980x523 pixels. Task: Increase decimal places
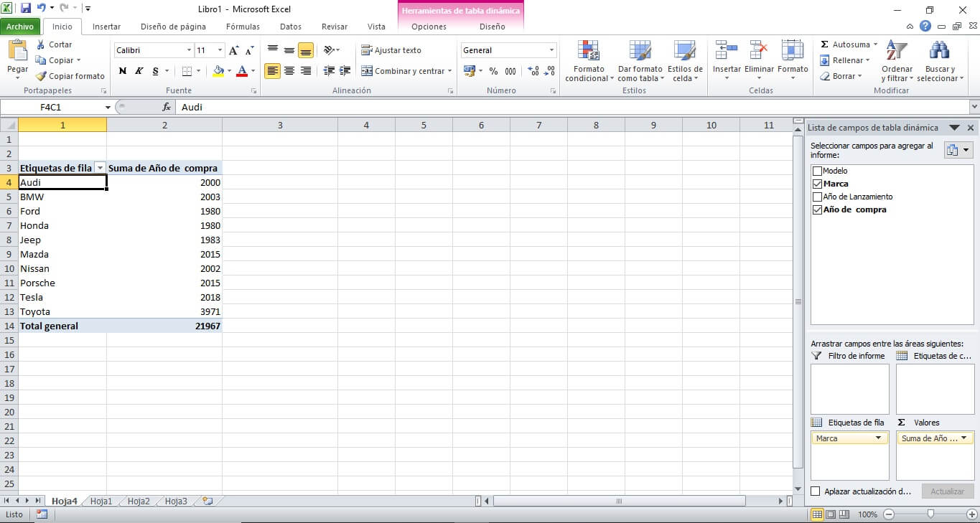533,71
